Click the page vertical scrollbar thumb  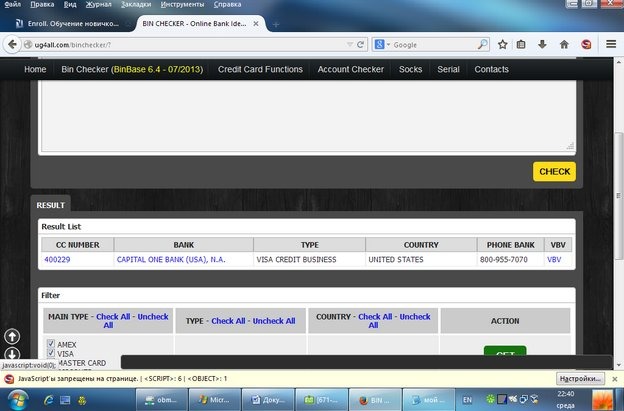(618, 195)
